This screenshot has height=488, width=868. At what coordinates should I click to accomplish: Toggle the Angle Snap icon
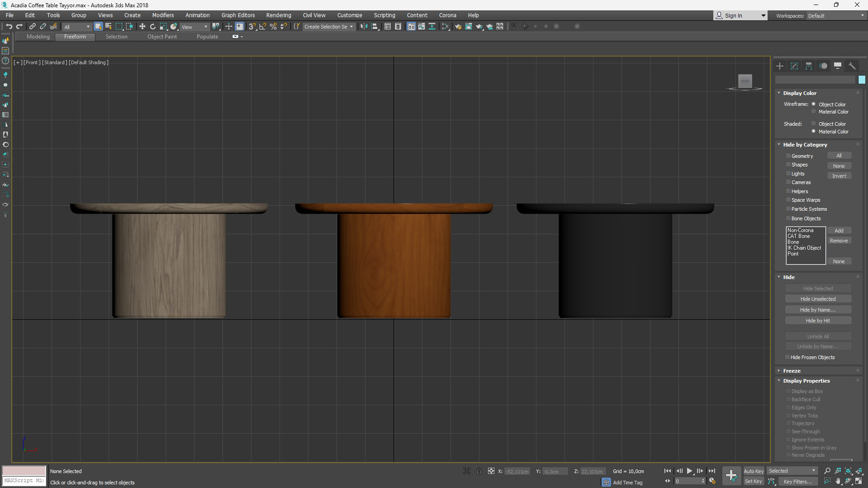tap(263, 27)
